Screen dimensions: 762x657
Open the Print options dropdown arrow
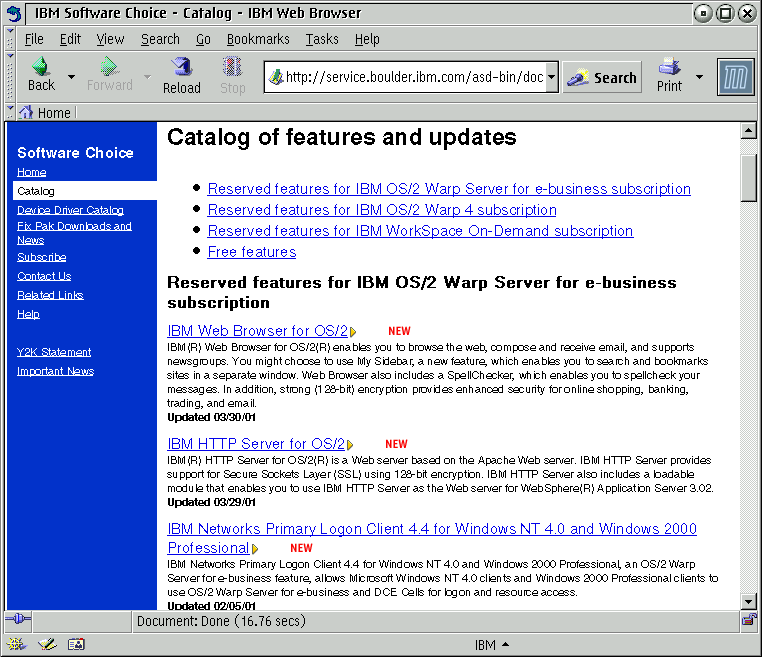pyautogui.click(x=699, y=77)
